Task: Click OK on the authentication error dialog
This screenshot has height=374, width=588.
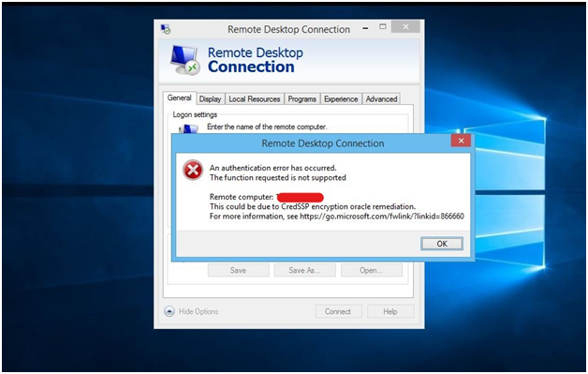Action: click(442, 244)
